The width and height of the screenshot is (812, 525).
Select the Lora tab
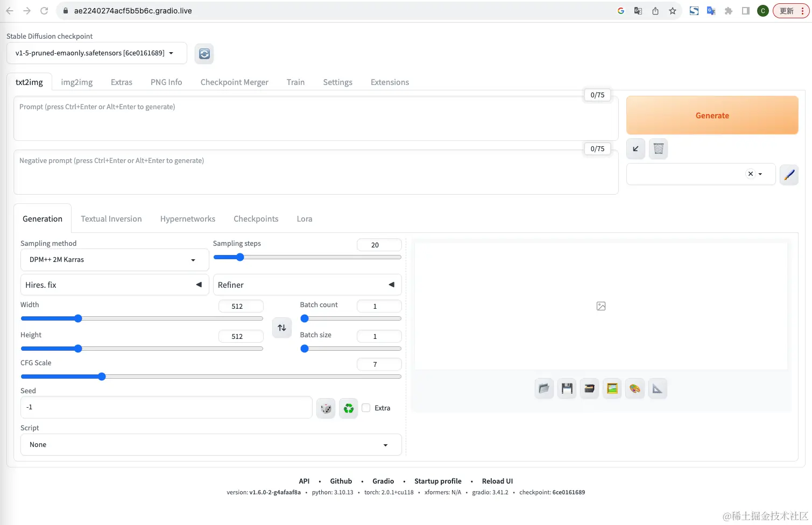point(305,219)
